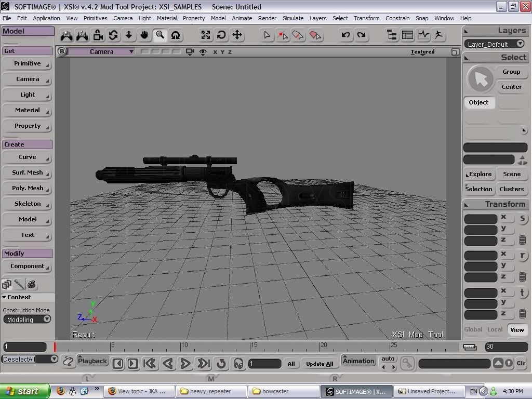Toggle Global transform mode
The image size is (532, 399).
pos(473,329)
